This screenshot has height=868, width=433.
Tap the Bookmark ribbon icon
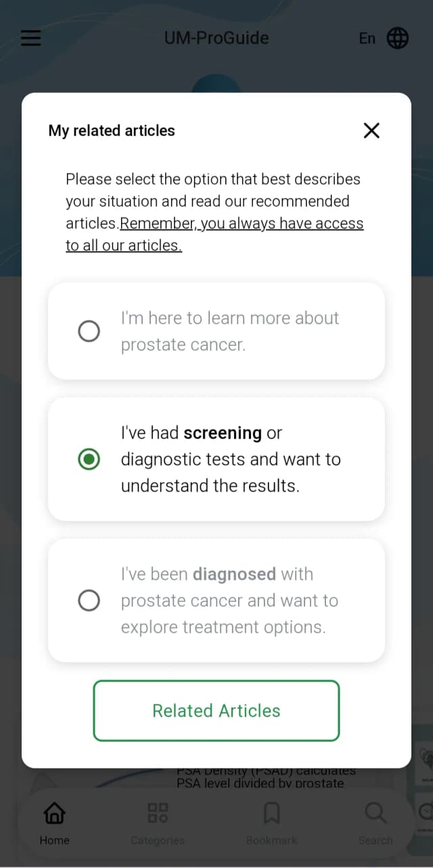(271, 812)
